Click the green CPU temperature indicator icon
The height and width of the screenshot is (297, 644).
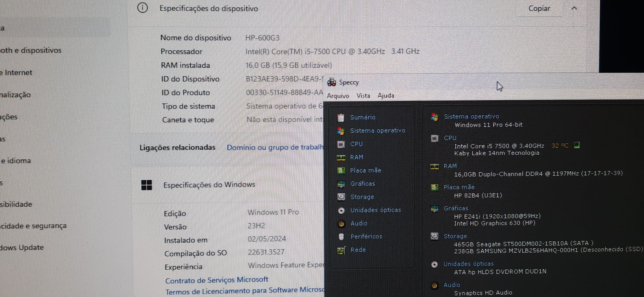tap(577, 145)
